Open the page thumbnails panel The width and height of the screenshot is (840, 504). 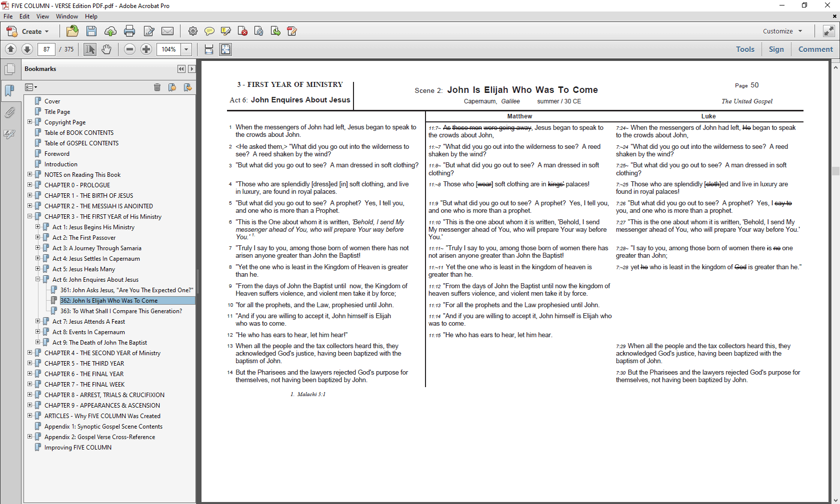click(10, 69)
